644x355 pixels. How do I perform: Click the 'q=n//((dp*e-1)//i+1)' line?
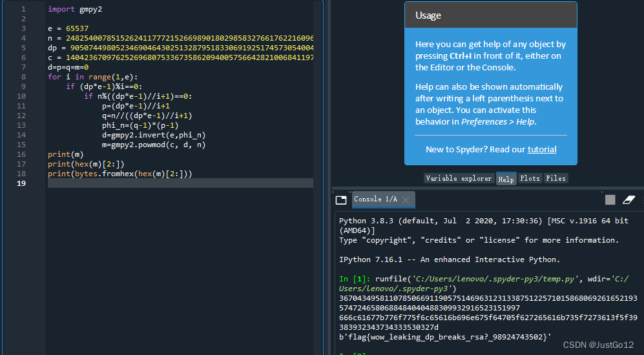147,116
